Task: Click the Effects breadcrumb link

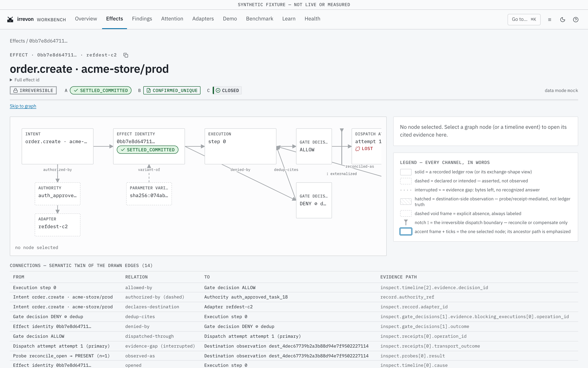Action: 17,41
